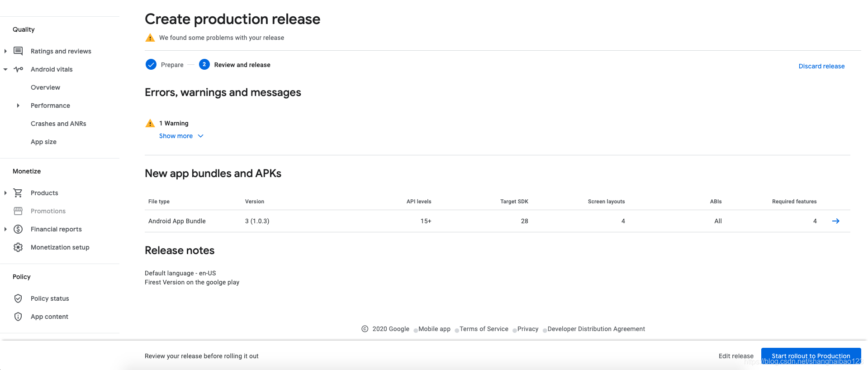This screenshot has height=370, width=868.
Task: Click the Edit release button
Action: tap(736, 356)
